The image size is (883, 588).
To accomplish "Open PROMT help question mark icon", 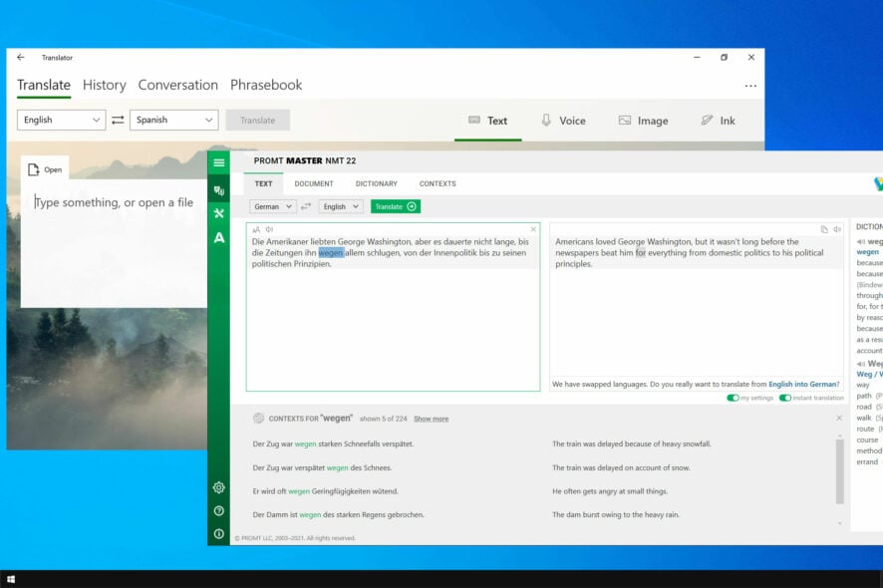I will (219, 511).
